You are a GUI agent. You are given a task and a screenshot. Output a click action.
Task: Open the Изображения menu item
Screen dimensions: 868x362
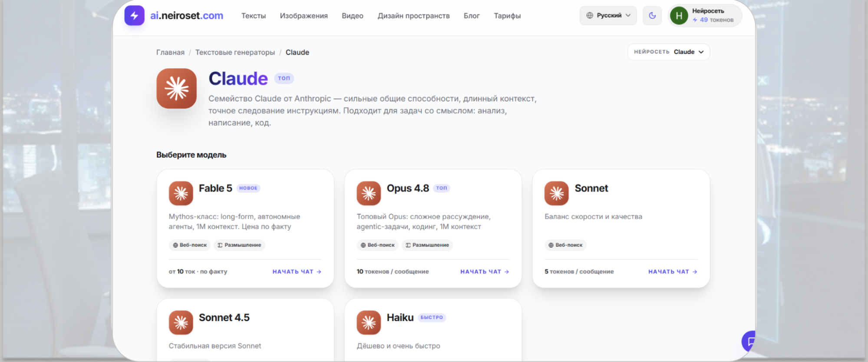click(x=304, y=16)
